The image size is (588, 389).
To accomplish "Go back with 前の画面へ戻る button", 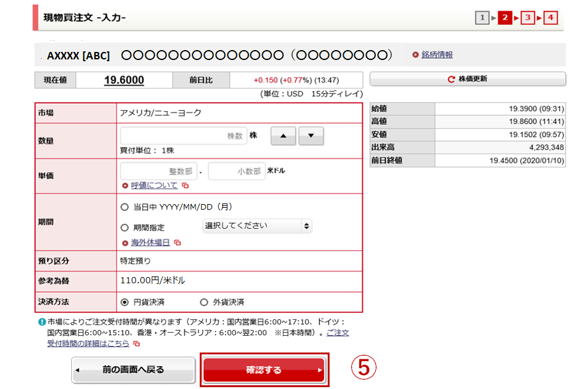I will pos(134,370).
